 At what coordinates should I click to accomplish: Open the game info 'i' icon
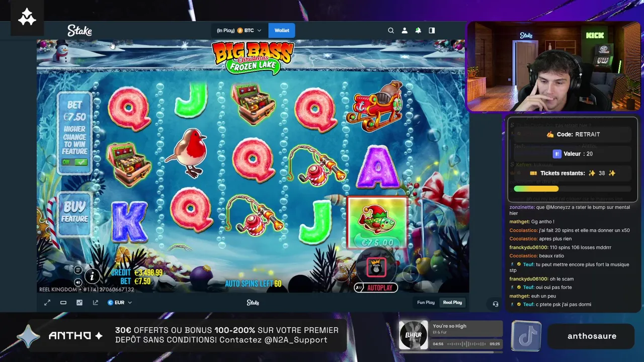click(x=92, y=276)
